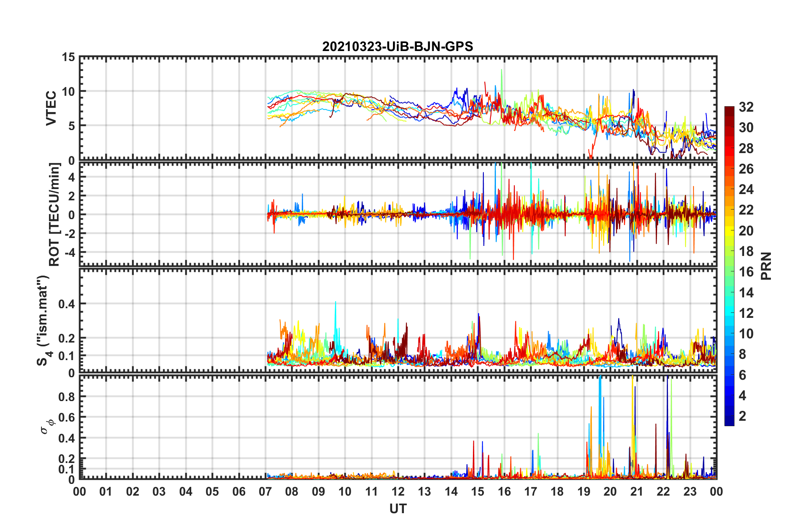796x532 pixels.
Task: Click colorbar tick value 24
Action: (746, 189)
